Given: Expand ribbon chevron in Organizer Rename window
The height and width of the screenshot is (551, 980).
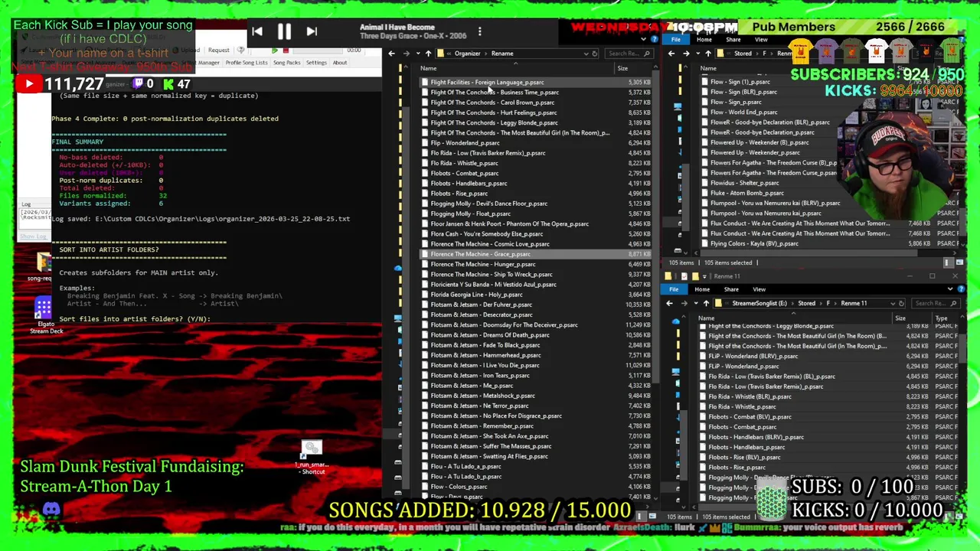Looking at the screenshot, I should (x=645, y=38).
